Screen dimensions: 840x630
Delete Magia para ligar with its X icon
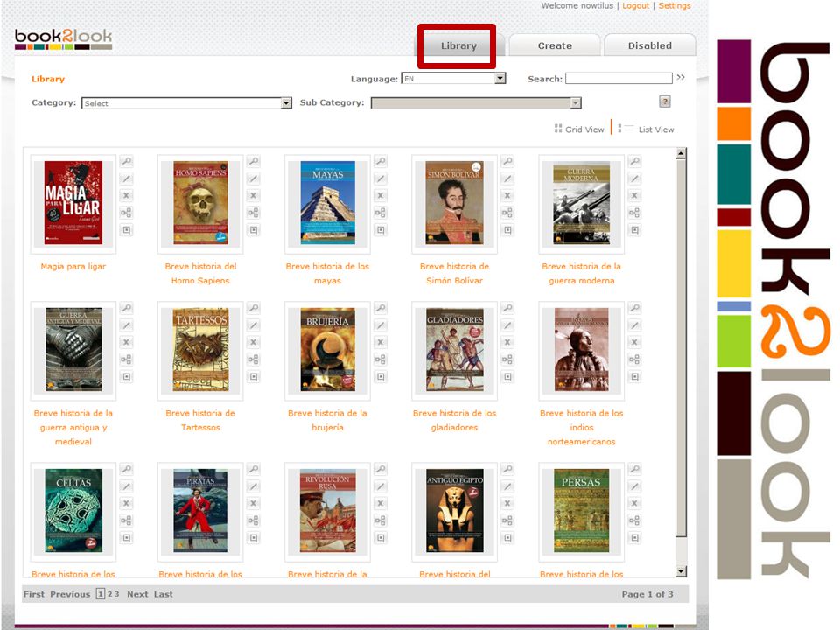126,195
